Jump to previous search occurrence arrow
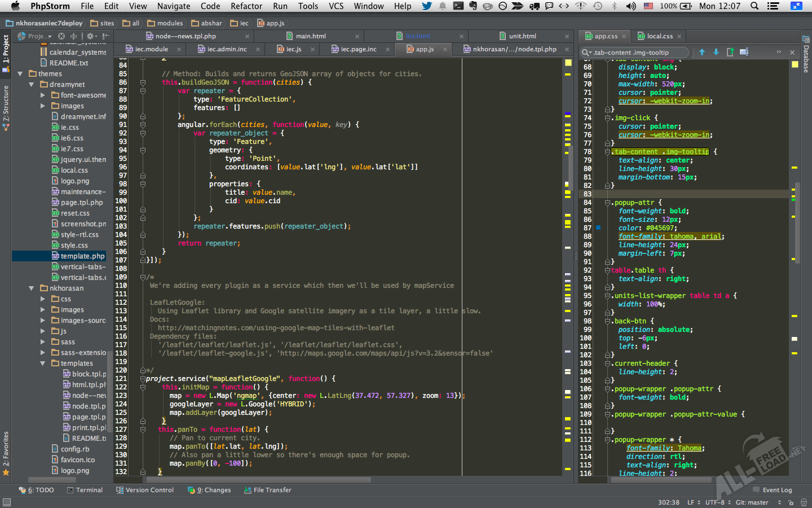This screenshot has width=812, height=508. pyautogui.click(x=702, y=52)
